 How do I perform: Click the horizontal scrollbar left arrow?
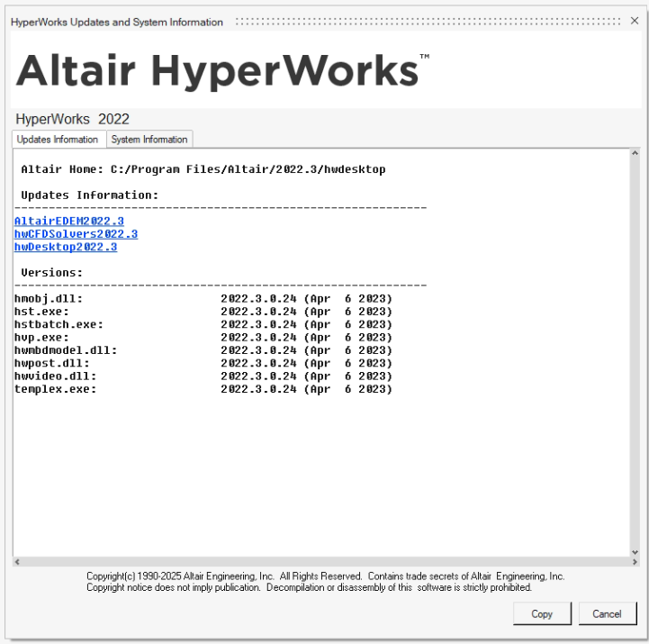[x=17, y=562]
